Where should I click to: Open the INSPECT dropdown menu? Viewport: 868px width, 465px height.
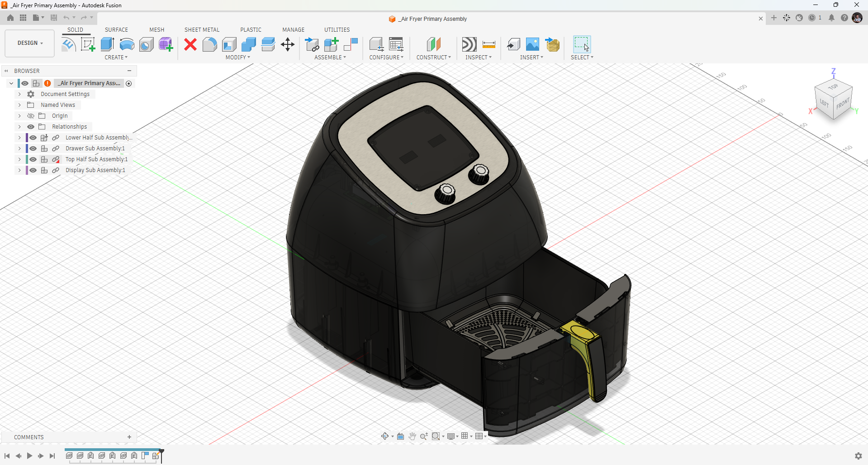[x=479, y=58]
